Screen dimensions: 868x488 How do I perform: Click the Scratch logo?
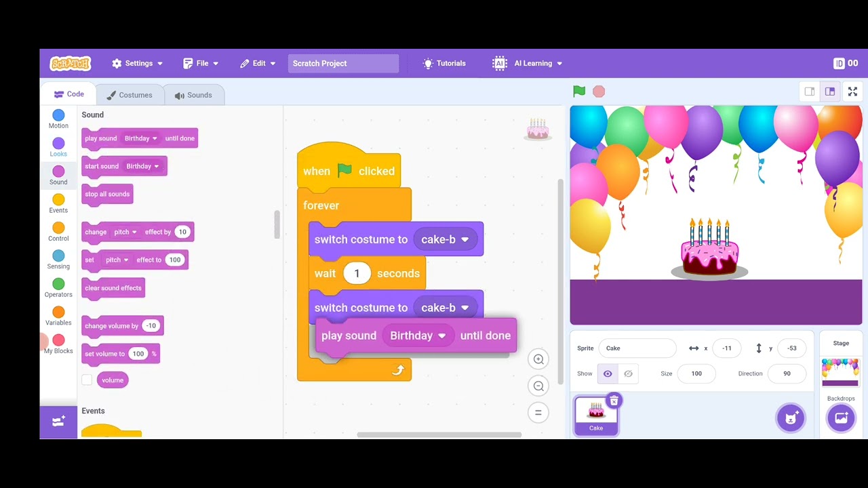tap(71, 63)
